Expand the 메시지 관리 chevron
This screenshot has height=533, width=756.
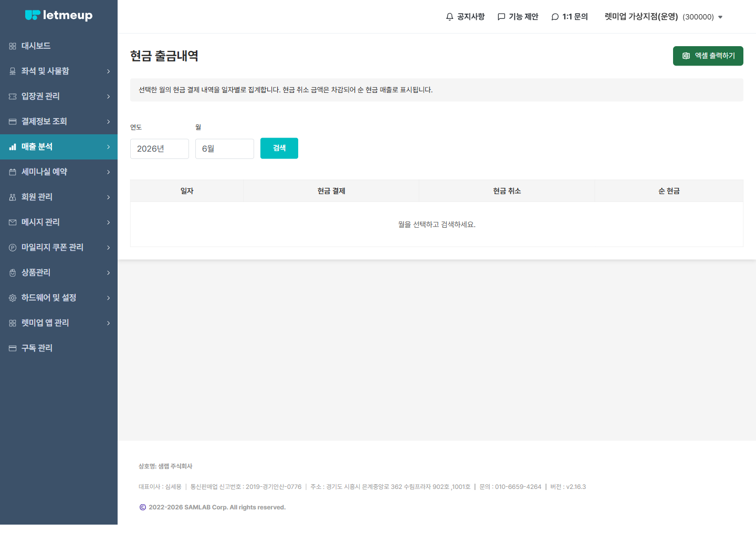[109, 222]
